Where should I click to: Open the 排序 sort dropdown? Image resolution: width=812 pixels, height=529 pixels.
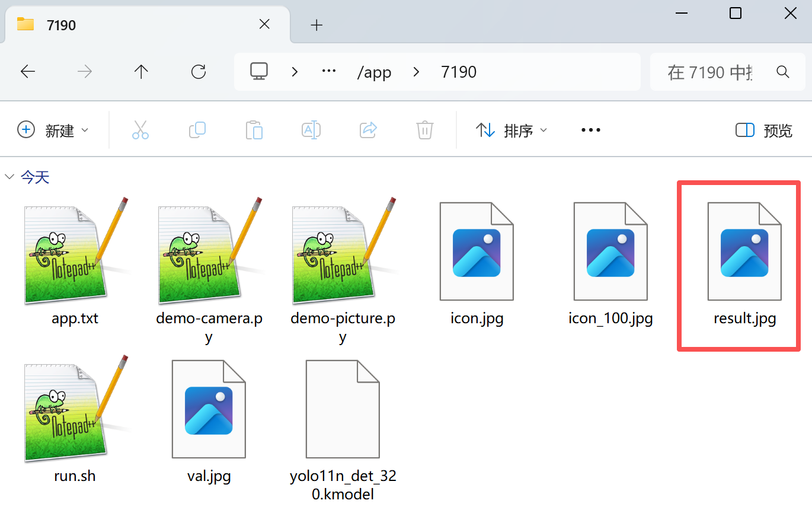(511, 130)
